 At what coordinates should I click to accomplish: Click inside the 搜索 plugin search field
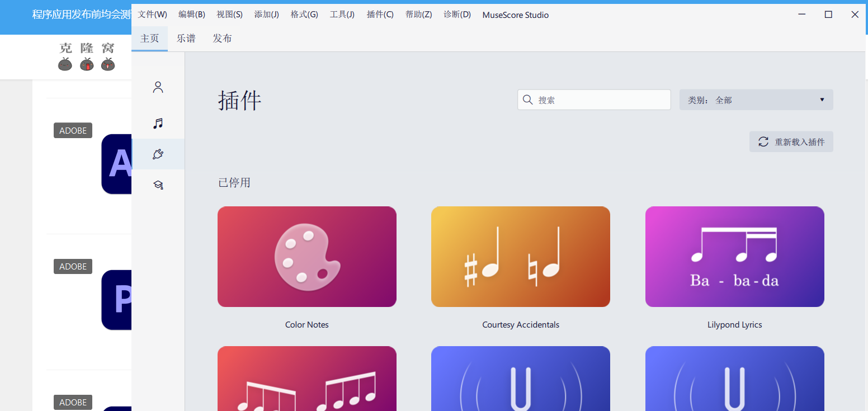tap(594, 100)
